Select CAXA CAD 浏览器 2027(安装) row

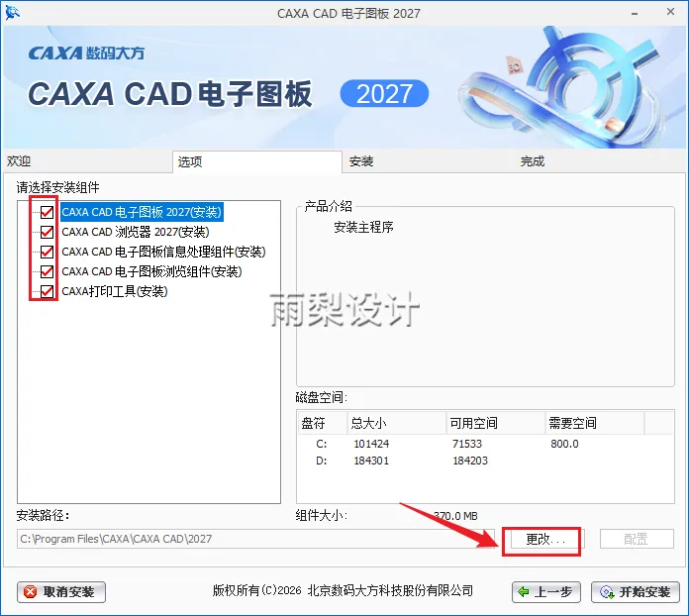click(x=136, y=232)
